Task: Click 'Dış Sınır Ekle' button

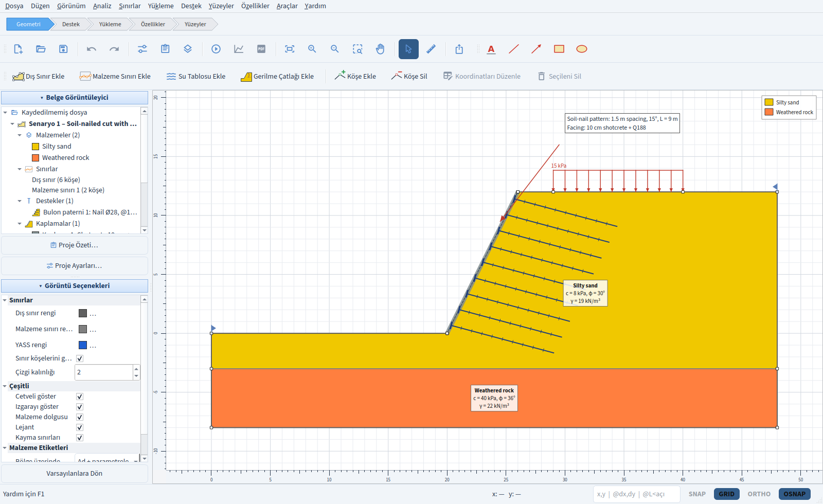Action: [39, 77]
